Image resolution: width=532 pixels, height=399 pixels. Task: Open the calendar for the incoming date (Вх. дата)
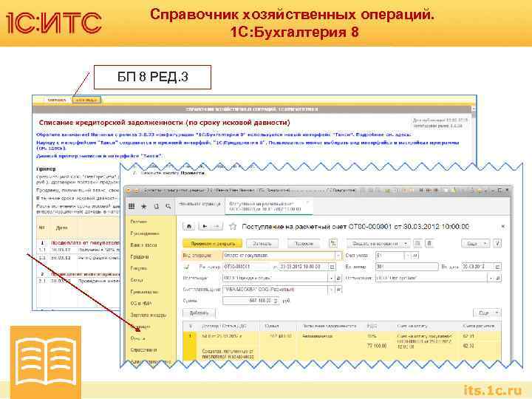pyautogui.click(x=497, y=267)
